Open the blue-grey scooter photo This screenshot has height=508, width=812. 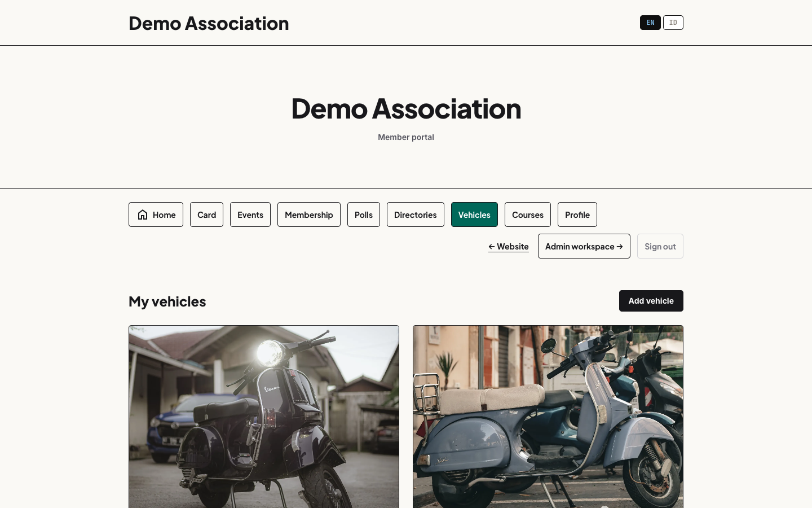click(548, 417)
